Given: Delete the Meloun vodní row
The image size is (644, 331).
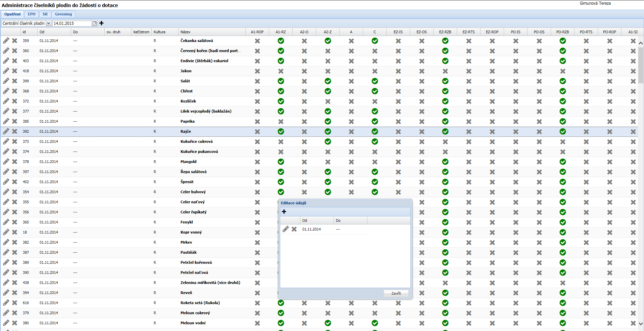Looking at the screenshot, I should pos(15,323).
